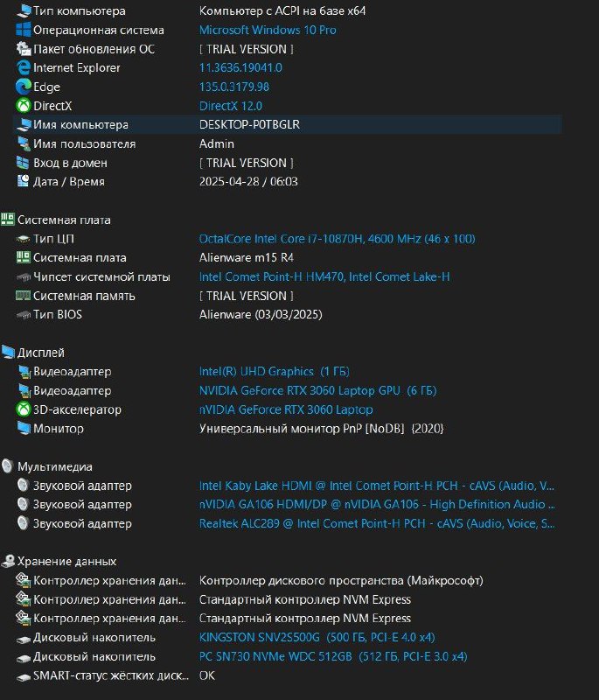Click the BIOS icon labeled Тип BIOS
Image resolution: width=599 pixels, height=700 pixels.
(x=24, y=314)
